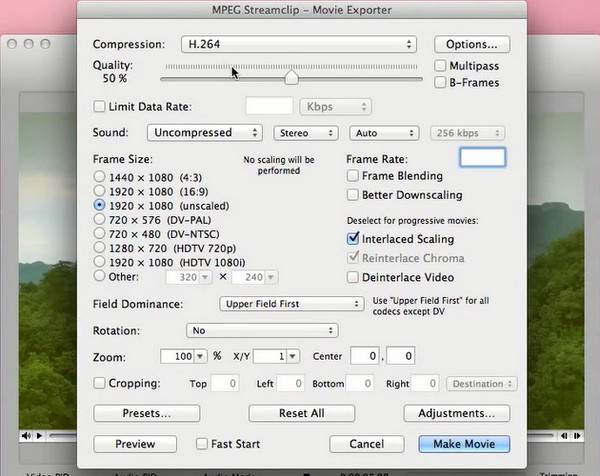The width and height of the screenshot is (600, 476).
Task: Select the 1920 × 1080 (unscaled) radio button
Action: pyautogui.click(x=99, y=205)
